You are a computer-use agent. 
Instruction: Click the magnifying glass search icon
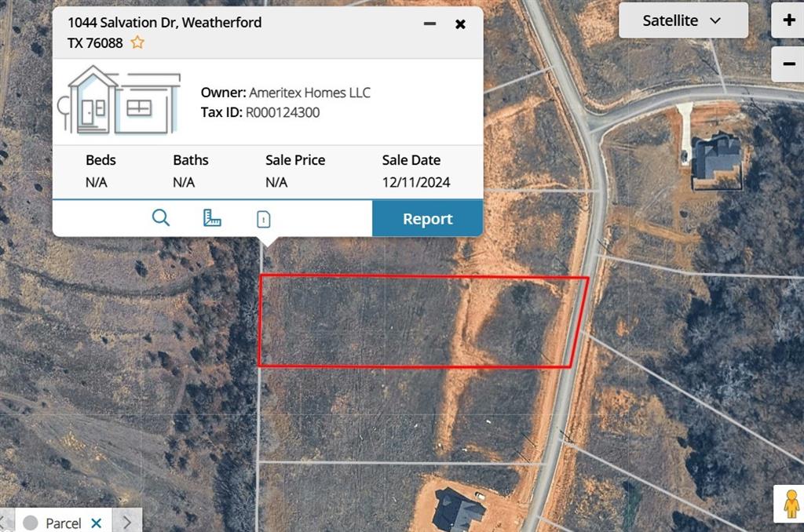pos(161,218)
